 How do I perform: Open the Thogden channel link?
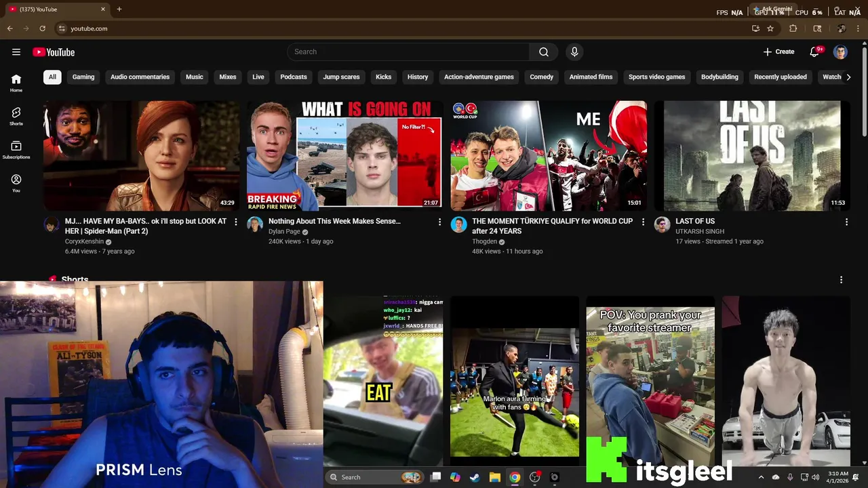tap(484, 241)
